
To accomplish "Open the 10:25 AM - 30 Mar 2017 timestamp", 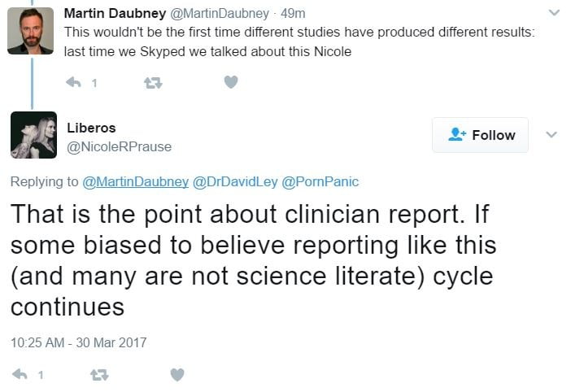I will click(78, 342).
